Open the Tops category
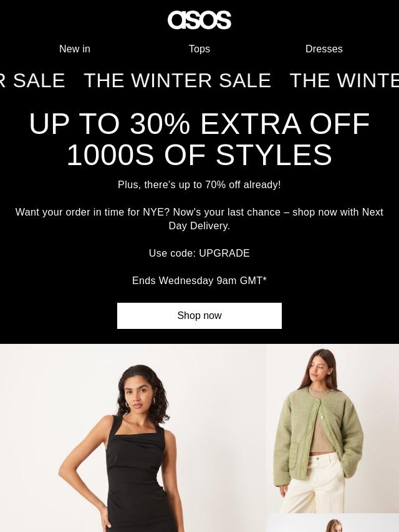The width and height of the screenshot is (399, 532). coord(199,49)
